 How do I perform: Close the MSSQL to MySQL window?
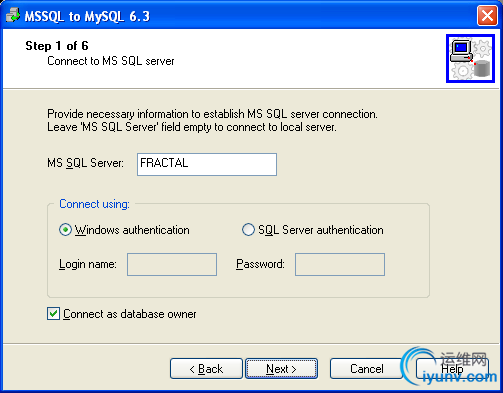(487, 15)
